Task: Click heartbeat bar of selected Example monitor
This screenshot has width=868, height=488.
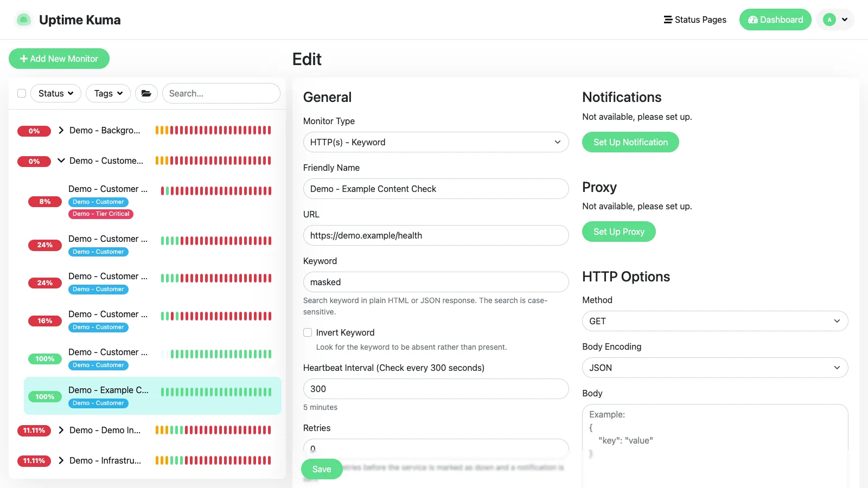Action: [x=216, y=392]
